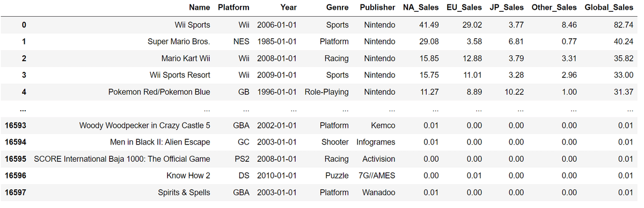644x208 pixels.
Task: Click the Global_Sales column header
Action: 609,8
